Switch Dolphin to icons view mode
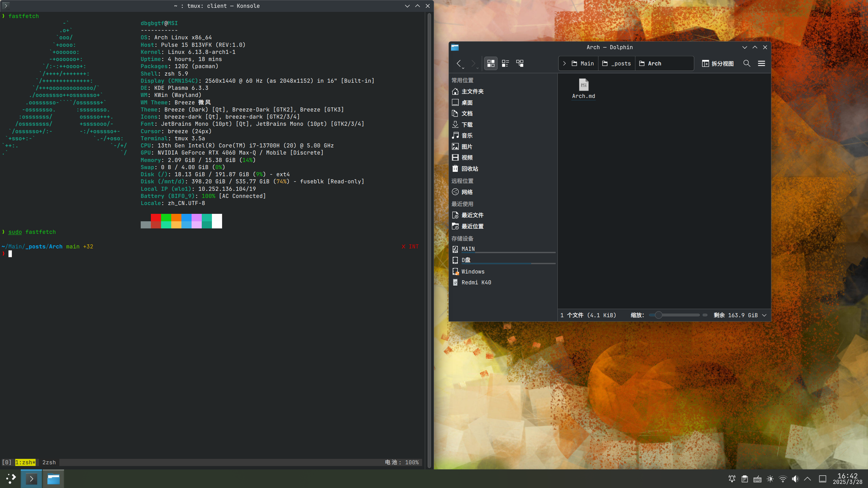Viewport: 868px width, 488px height. (491, 63)
